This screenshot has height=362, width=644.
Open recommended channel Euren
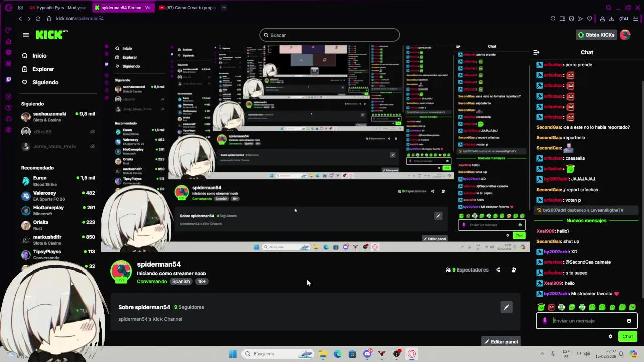(x=58, y=181)
